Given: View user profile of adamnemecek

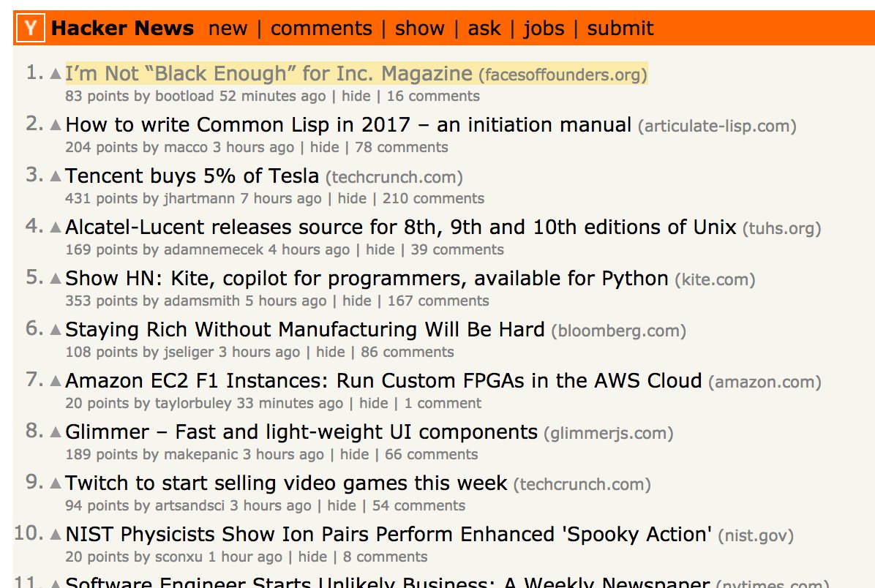Looking at the screenshot, I should 213,250.
